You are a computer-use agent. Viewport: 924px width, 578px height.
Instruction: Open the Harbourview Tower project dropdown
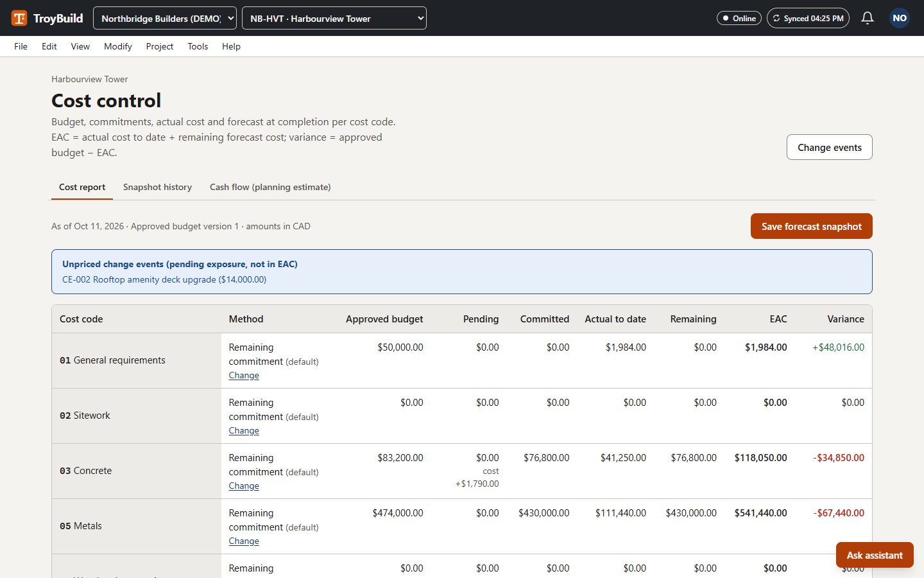(x=334, y=18)
